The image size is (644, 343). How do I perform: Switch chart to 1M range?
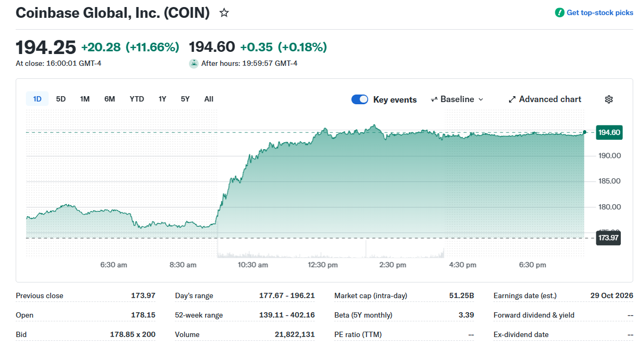tap(85, 99)
